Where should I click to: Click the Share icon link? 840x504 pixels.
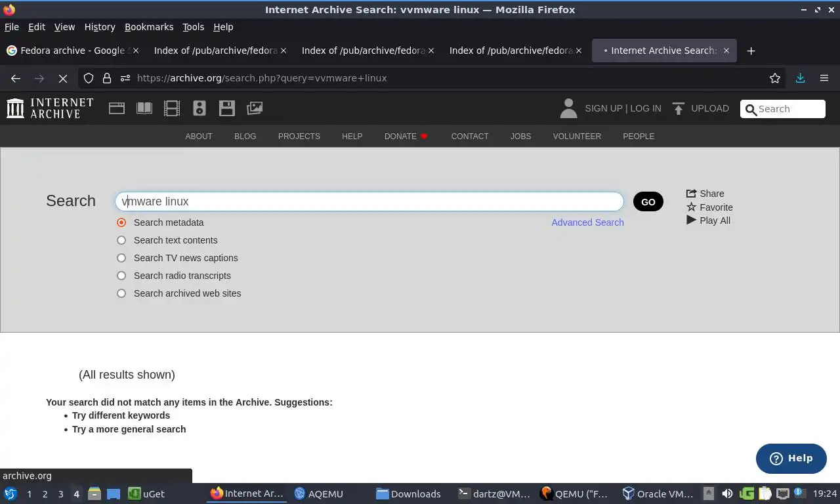705,194
